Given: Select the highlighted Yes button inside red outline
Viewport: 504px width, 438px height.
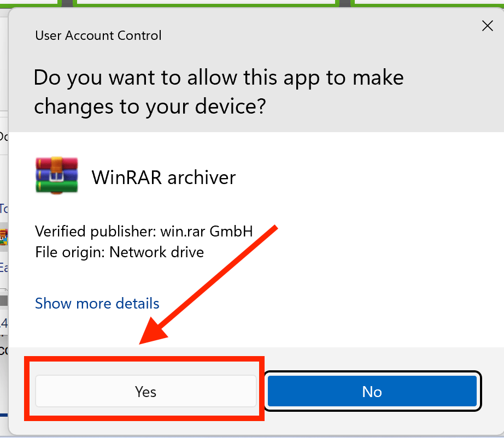Looking at the screenshot, I should click(x=145, y=391).
